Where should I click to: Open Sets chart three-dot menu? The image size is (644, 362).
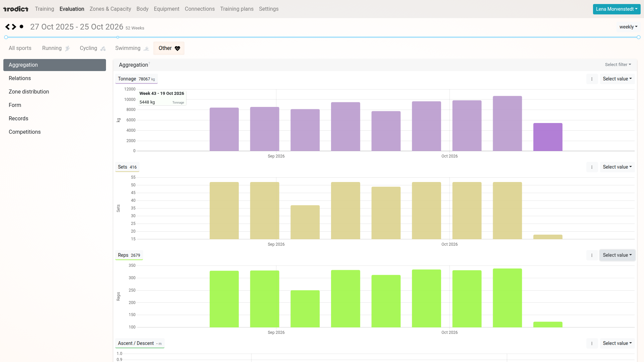(x=592, y=167)
